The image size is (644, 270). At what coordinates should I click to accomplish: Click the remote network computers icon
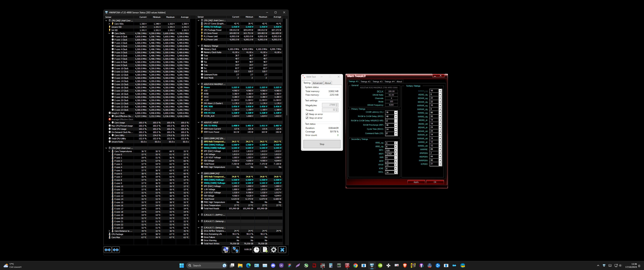(236, 250)
